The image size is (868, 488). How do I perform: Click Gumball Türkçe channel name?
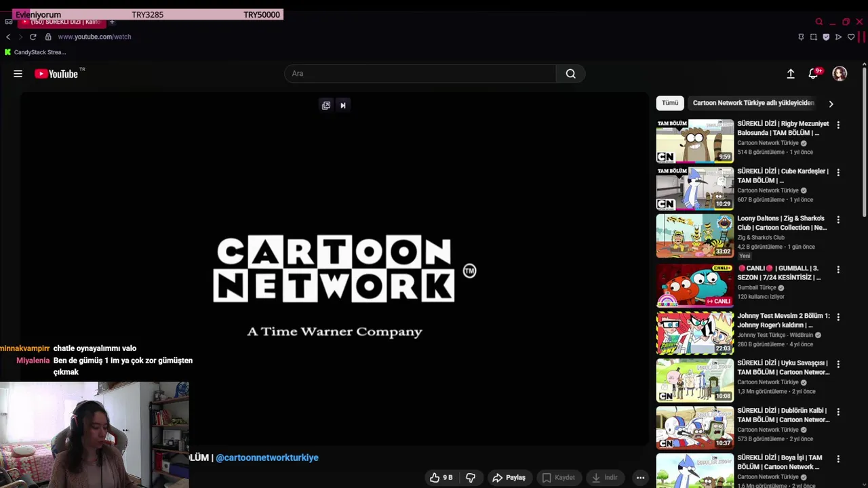(757, 287)
